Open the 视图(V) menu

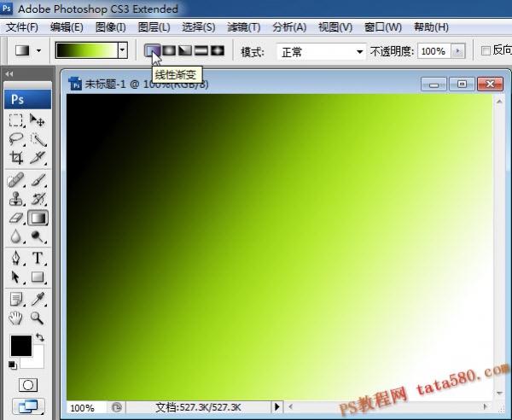(x=335, y=27)
